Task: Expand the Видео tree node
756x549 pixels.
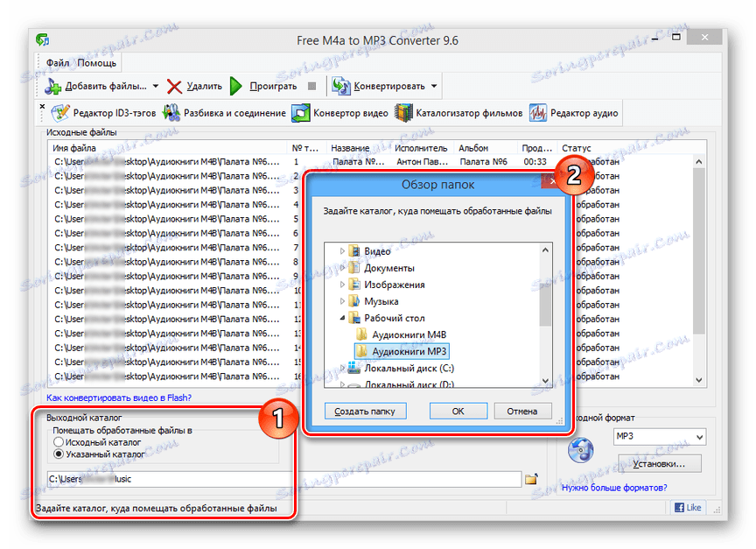Action: point(342,251)
